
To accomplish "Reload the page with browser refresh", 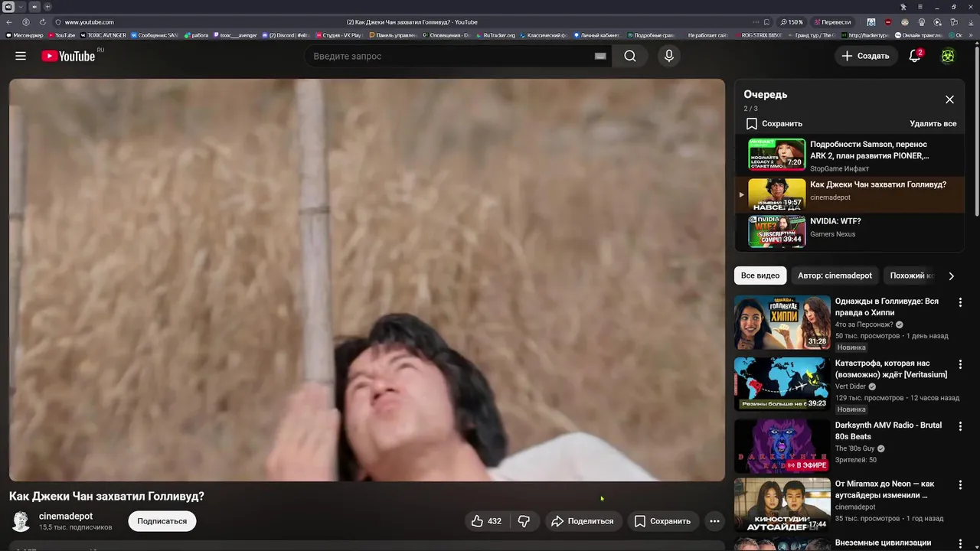I will click(x=42, y=22).
